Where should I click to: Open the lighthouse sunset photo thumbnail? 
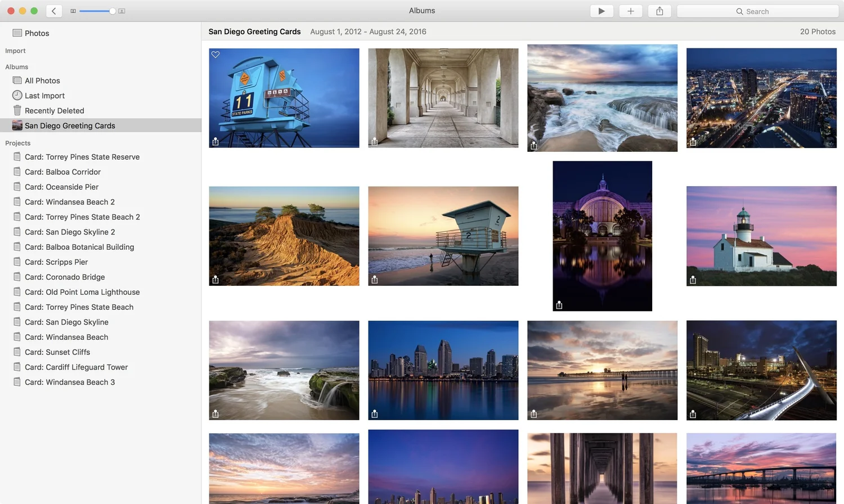tap(761, 236)
